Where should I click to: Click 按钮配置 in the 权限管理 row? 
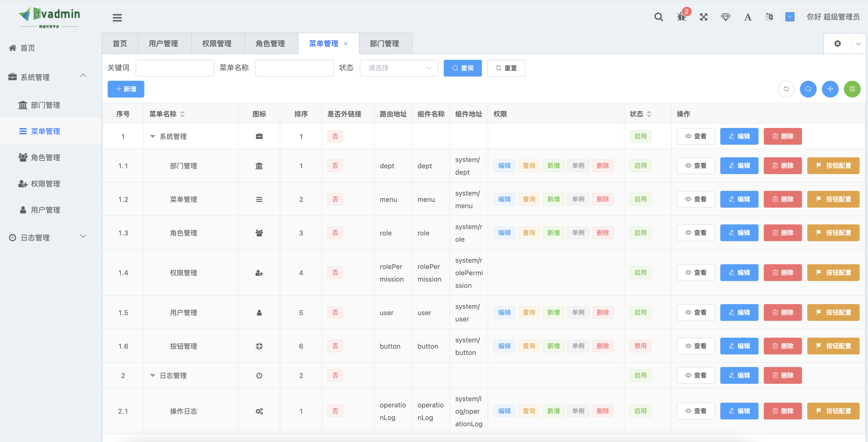pyautogui.click(x=833, y=272)
